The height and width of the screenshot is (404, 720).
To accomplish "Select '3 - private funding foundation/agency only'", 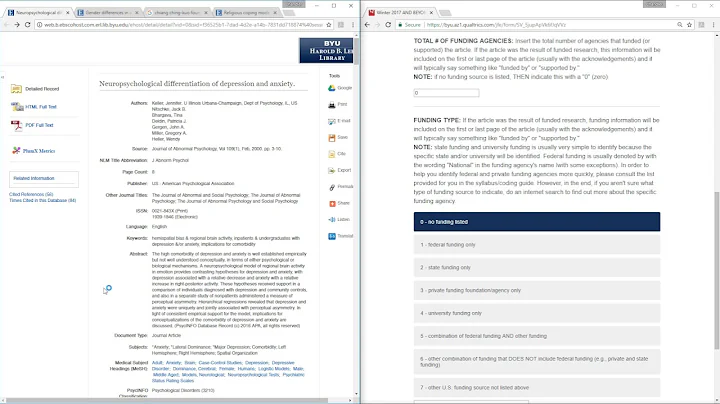I will click(537, 290).
